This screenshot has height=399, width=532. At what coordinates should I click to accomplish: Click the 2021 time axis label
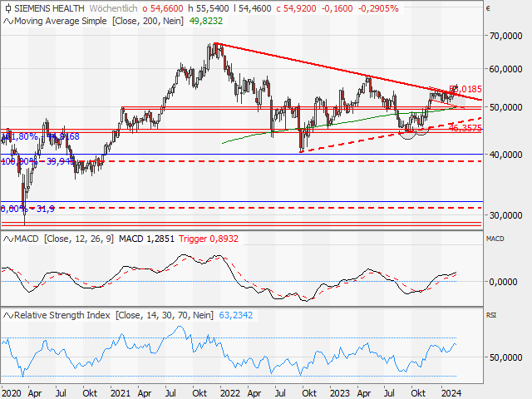(121, 393)
